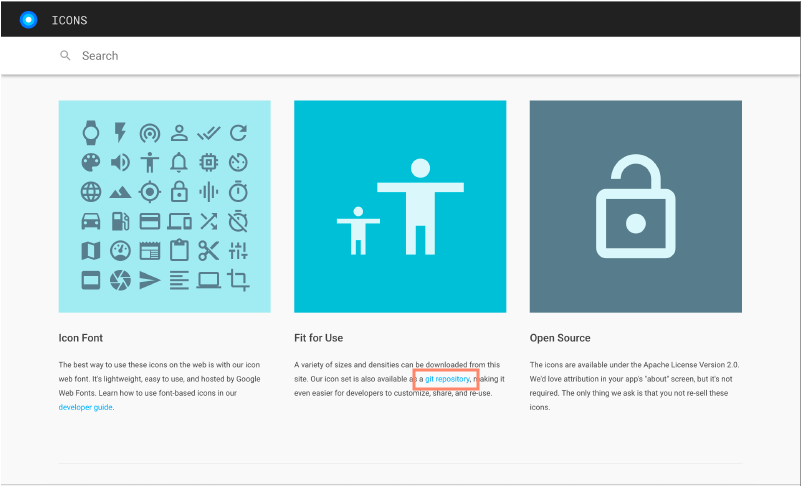Click the crop icon in icon grid

238,280
